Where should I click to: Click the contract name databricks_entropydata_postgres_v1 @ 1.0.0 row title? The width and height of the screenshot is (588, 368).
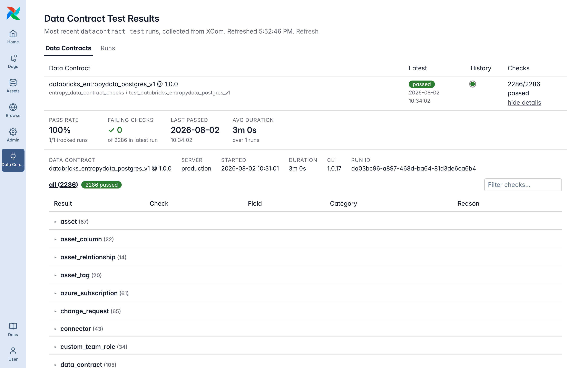click(x=114, y=84)
